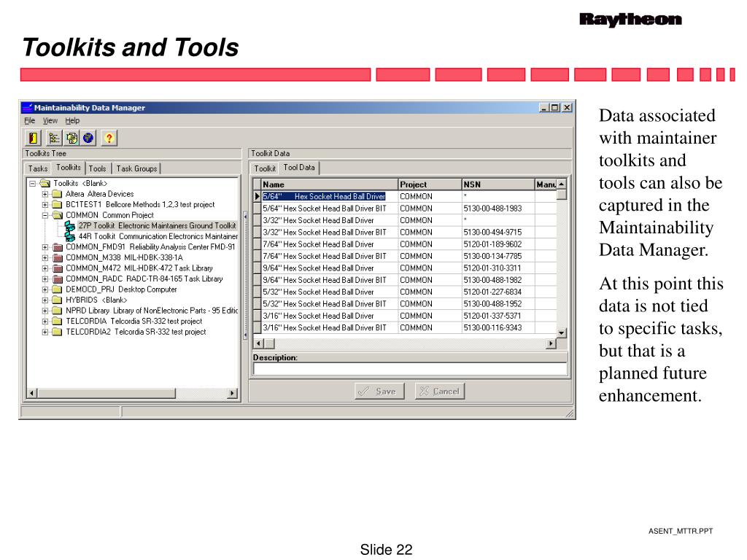
Task: Click the 44R Toolkit icon in the tree
Action: coord(70,236)
